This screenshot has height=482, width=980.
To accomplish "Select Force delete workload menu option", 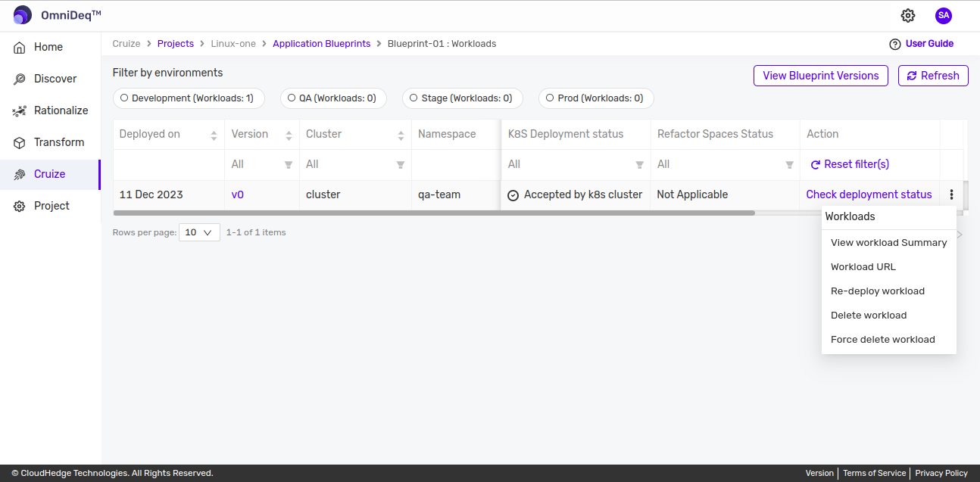I will coord(888,340).
